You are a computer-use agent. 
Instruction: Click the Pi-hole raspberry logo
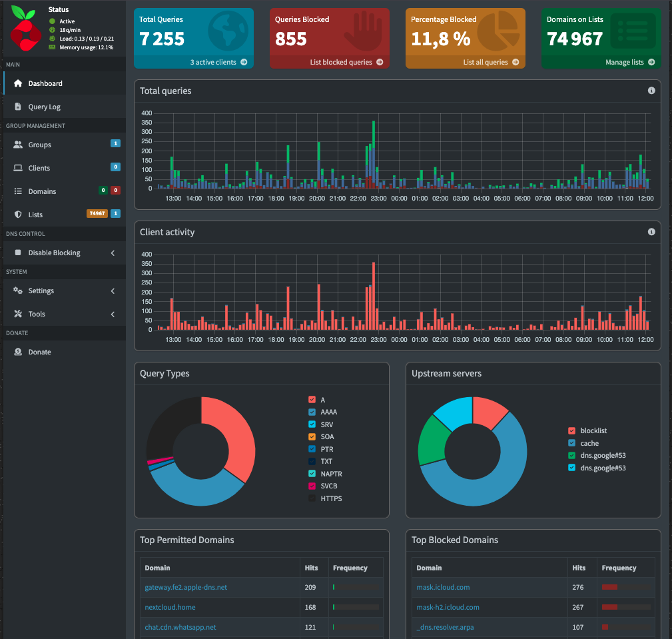(x=25, y=28)
